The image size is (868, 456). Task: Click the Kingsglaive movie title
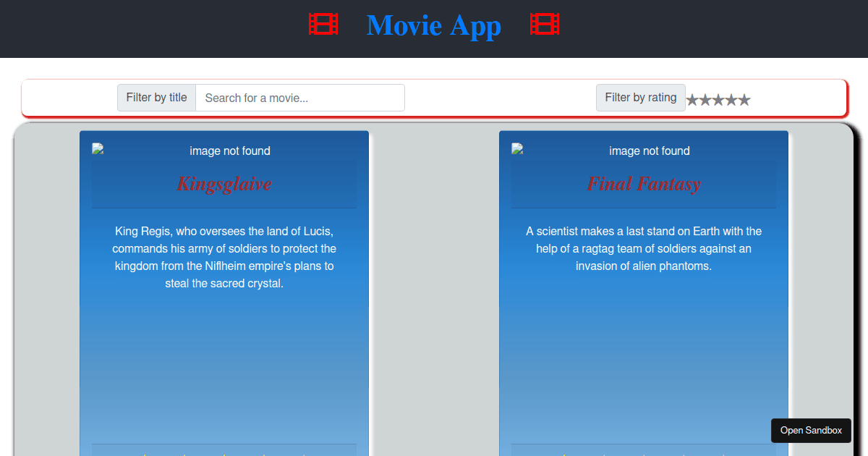click(x=224, y=184)
